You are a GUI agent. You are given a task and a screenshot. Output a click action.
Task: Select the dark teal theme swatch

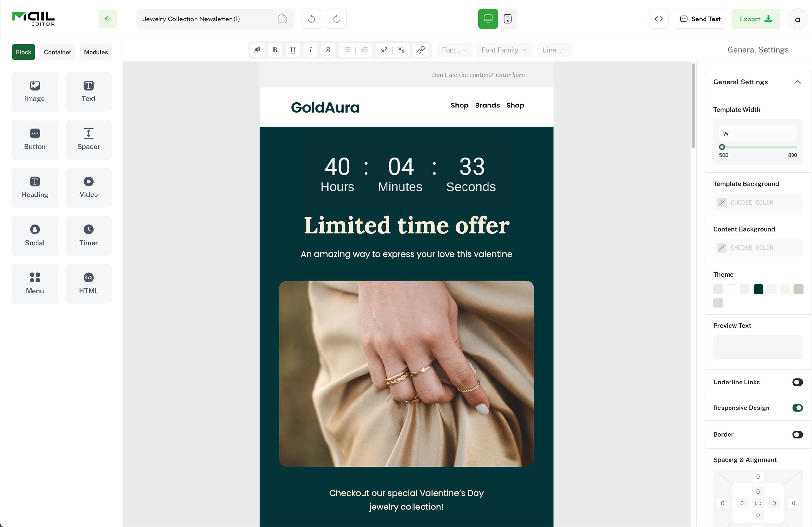tap(758, 289)
